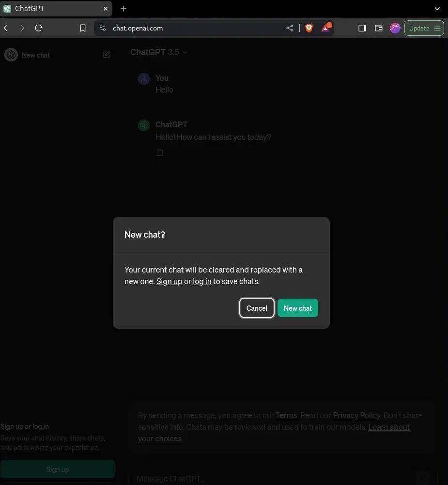Click the ChatGPT favicon in the tab

point(7,9)
